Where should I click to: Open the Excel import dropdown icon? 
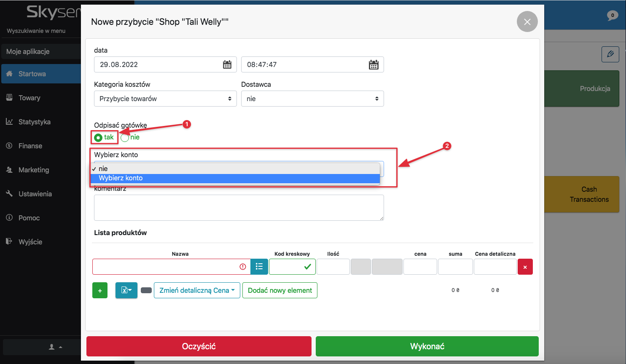click(126, 290)
